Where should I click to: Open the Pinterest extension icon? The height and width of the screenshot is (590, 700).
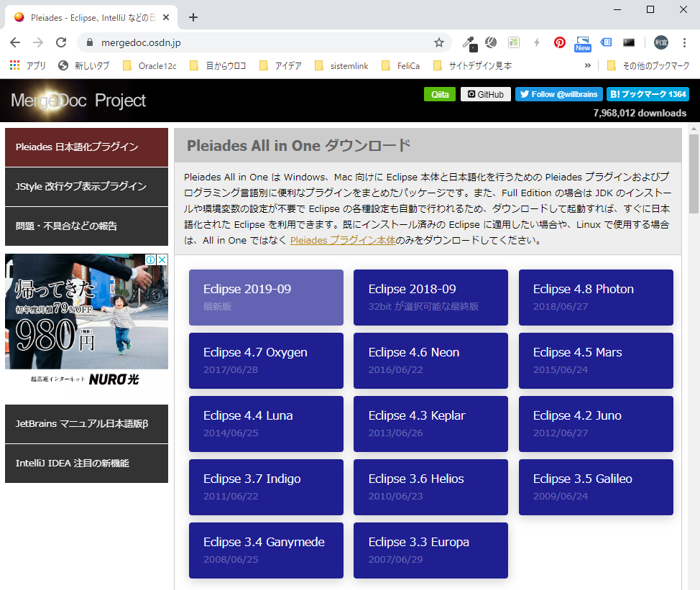pyautogui.click(x=559, y=42)
